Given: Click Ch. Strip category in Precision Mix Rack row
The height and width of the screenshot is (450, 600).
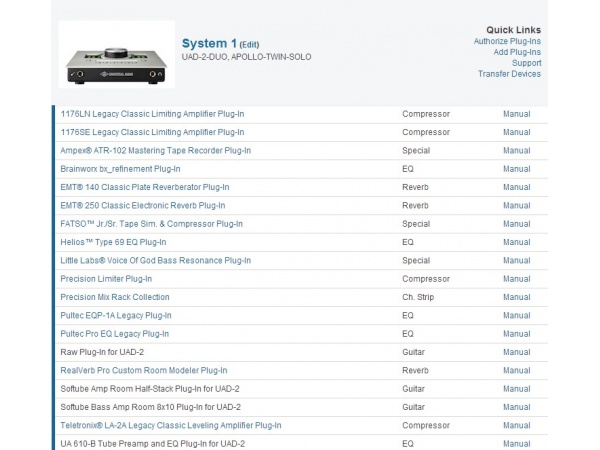Looking at the screenshot, I should point(418,297).
